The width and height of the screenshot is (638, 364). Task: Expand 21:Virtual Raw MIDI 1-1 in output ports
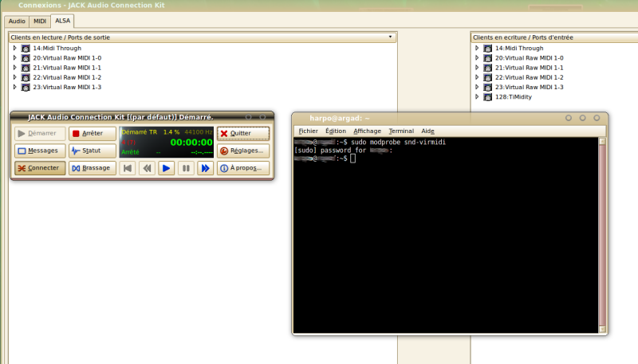14,68
